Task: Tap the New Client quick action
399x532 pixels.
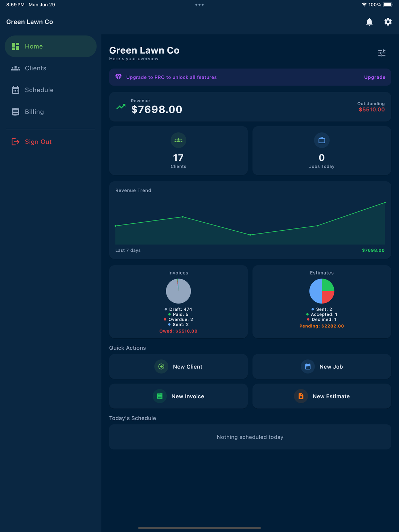Action: pyautogui.click(x=178, y=367)
